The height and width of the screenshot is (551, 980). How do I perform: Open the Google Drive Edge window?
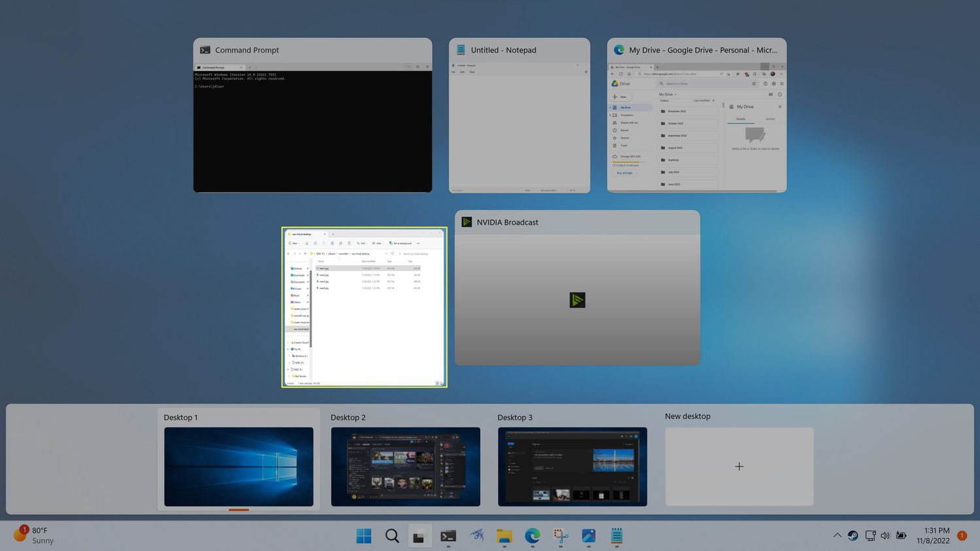[696, 131]
